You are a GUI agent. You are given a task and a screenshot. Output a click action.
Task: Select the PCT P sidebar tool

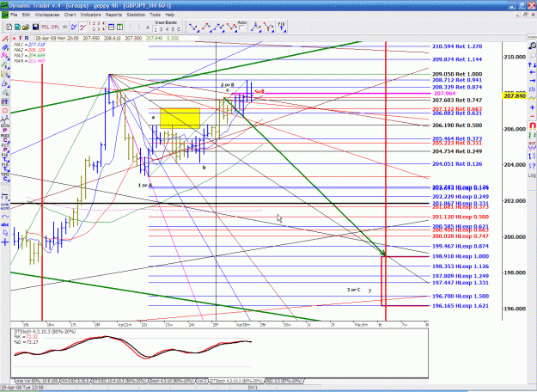(5, 148)
